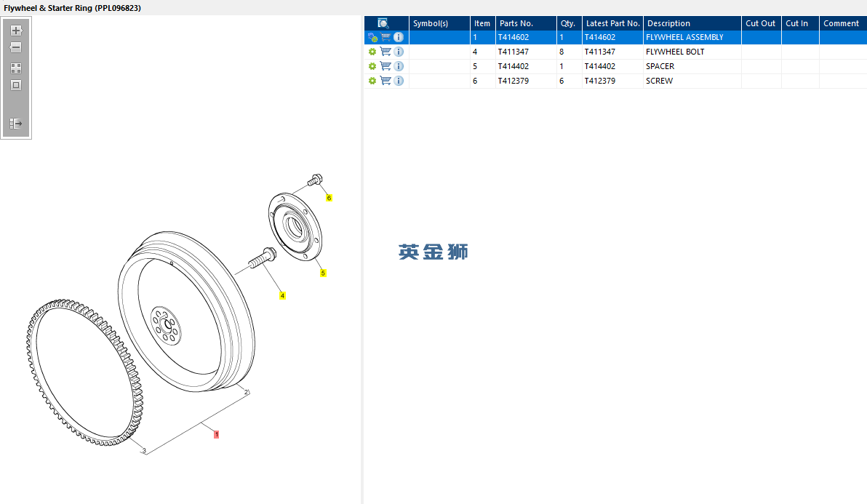867x504 pixels.
Task: Sort by Latest Part No. column header
Action: pos(612,23)
